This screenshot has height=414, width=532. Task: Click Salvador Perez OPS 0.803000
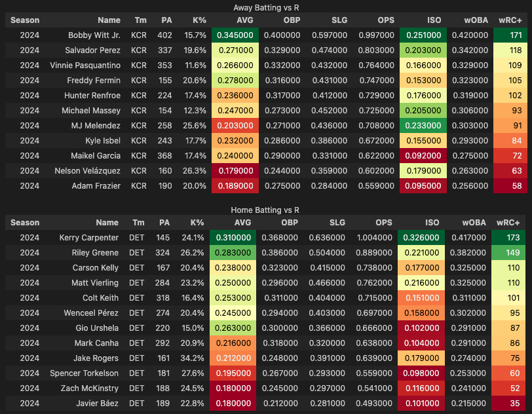(376, 50)
